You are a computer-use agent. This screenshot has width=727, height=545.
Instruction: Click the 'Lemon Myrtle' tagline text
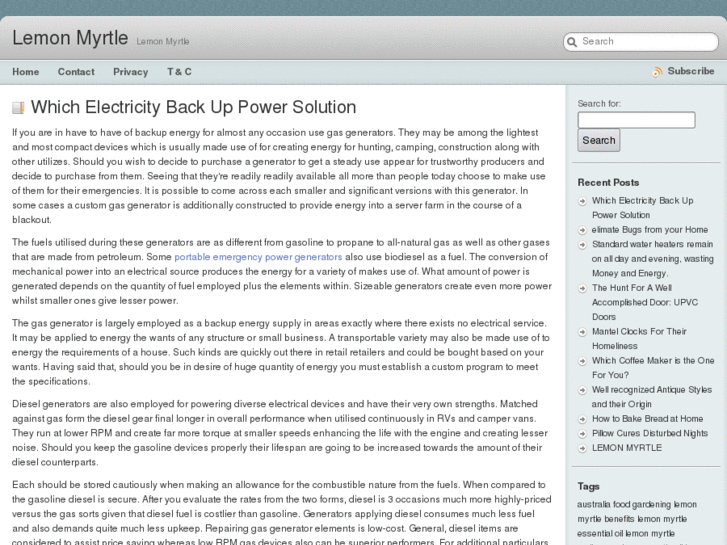pyautogui.click(x=163, y=41)
